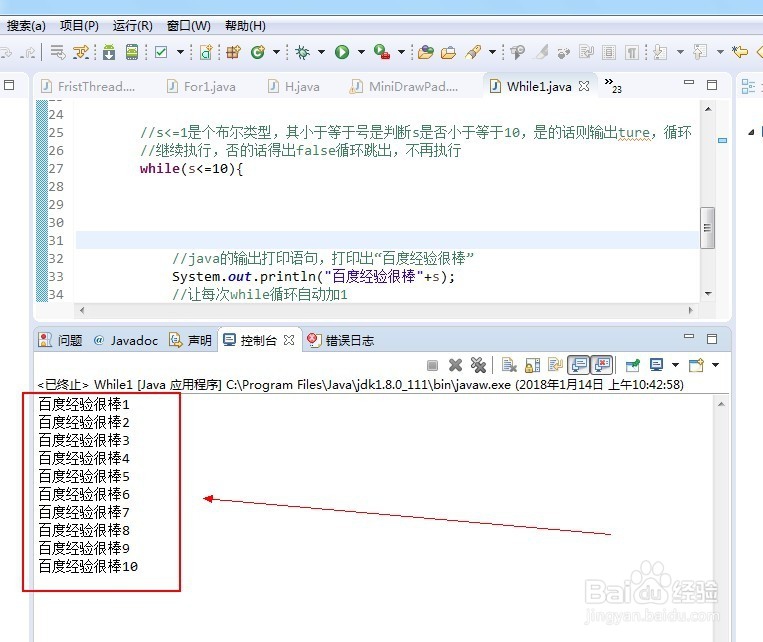Click editor scroll-down arrow
763x642 pixels.
point(708,293)
